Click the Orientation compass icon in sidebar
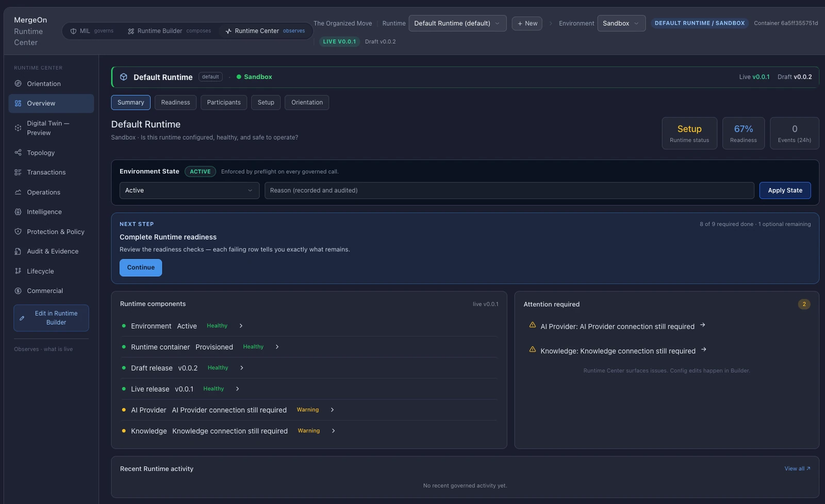Image resolution: width=825 pixels, height=504 pixels. click(18, 83)
